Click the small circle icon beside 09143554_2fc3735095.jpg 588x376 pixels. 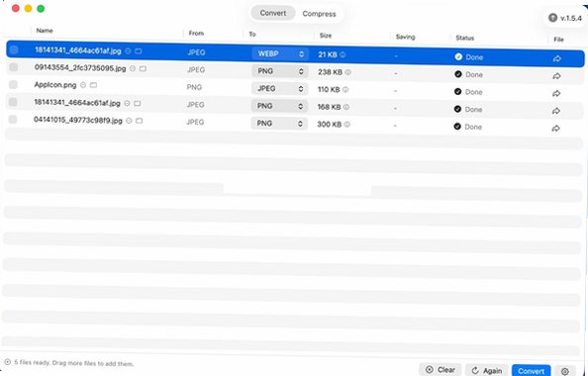coord(133,68)
